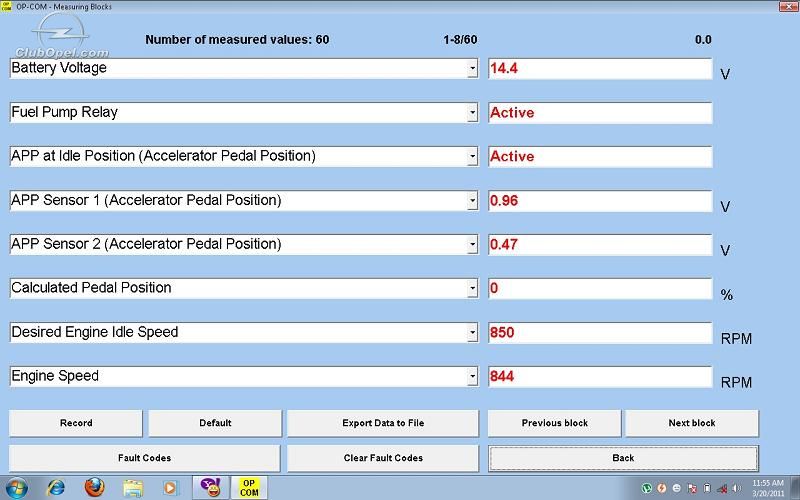The height and width of the screenshot is (500, 800).
Task: Expand the APP at Idle Position dropdown
Action: 472,156
